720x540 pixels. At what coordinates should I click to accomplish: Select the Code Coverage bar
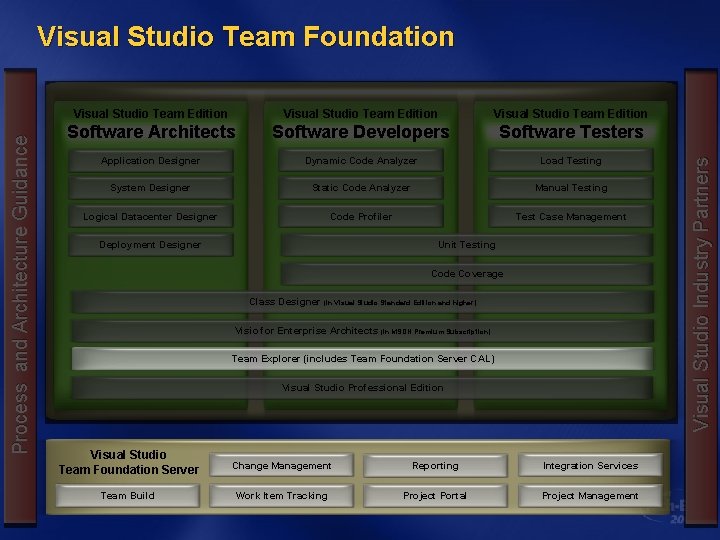pos(467,274)
